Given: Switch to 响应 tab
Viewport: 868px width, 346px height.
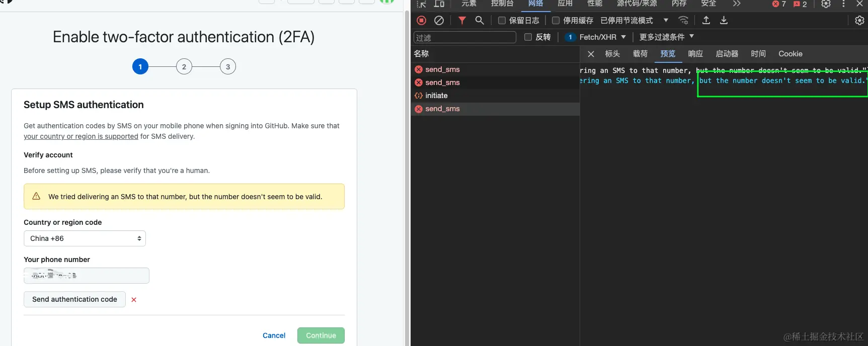Looking at the screenshot, I should [x=695, y=54].
